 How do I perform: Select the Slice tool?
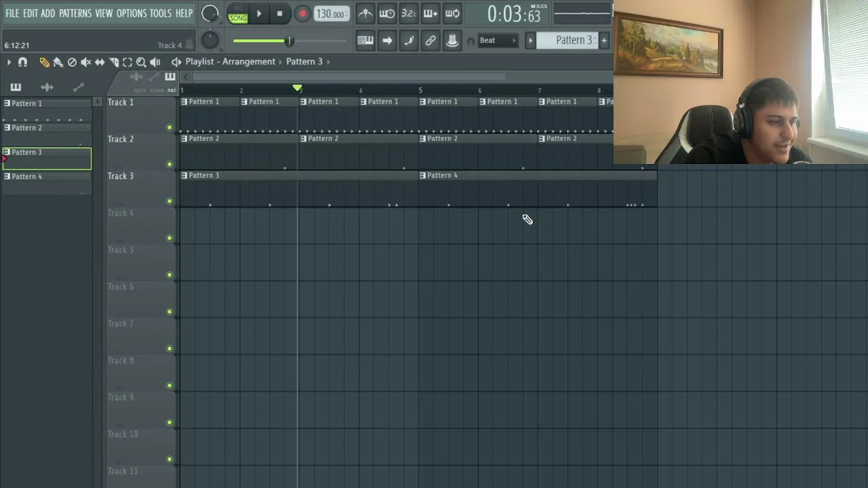coord(114,62)
